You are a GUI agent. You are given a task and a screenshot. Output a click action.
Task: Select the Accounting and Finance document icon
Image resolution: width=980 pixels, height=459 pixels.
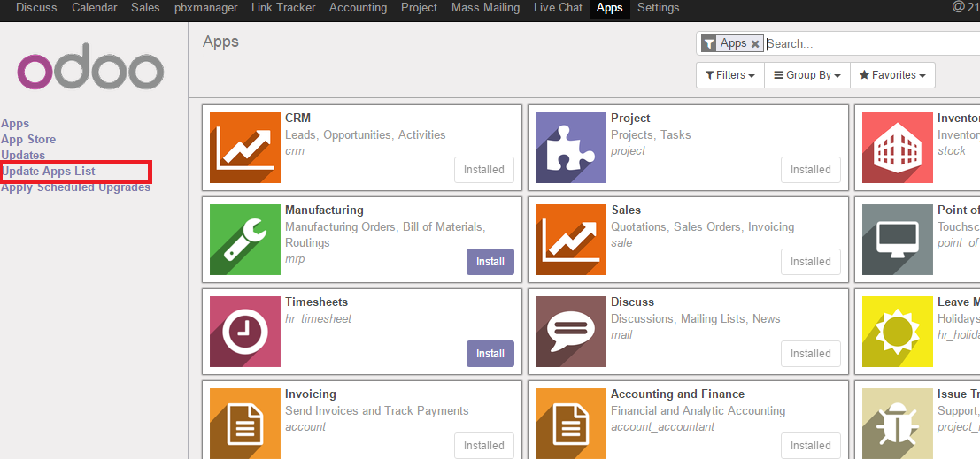[571, 424]
